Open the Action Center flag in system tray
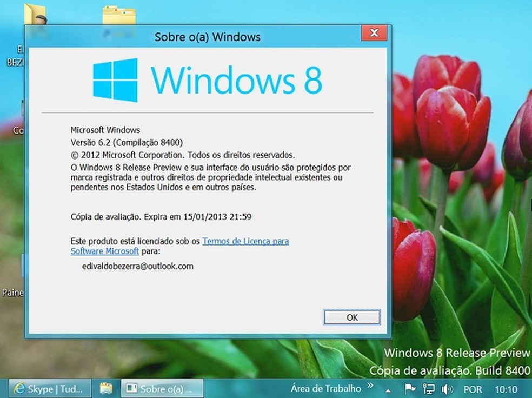 pos(410,388)
